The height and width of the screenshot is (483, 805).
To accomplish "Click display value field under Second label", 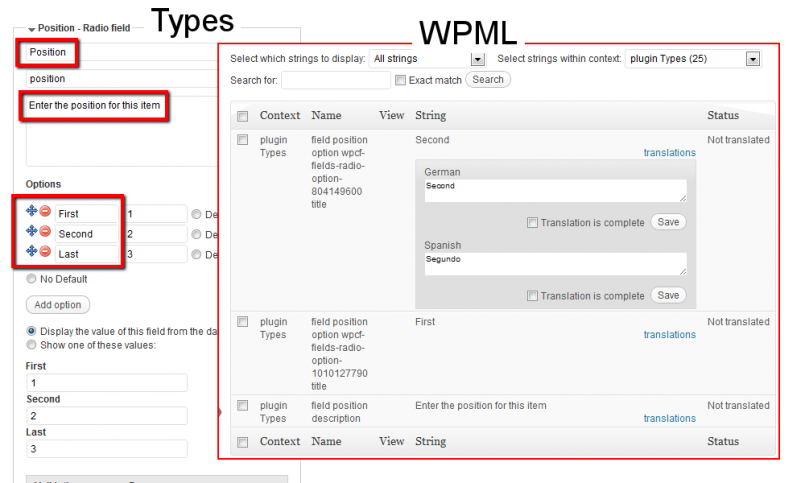I will (x=107, y=416).
